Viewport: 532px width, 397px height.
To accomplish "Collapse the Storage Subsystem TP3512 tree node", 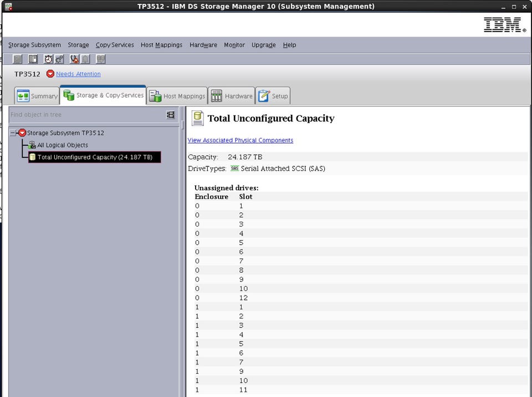I will point(12,133).
